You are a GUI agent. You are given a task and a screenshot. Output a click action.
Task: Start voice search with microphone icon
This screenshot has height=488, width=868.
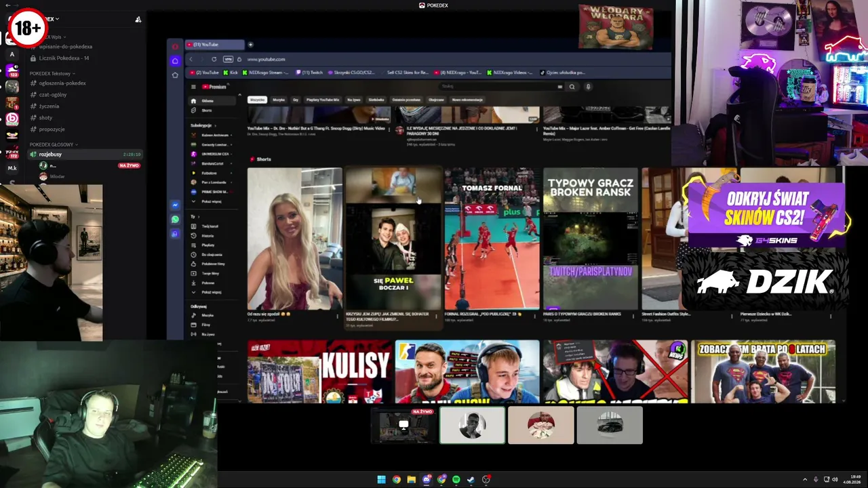(588, 87)
